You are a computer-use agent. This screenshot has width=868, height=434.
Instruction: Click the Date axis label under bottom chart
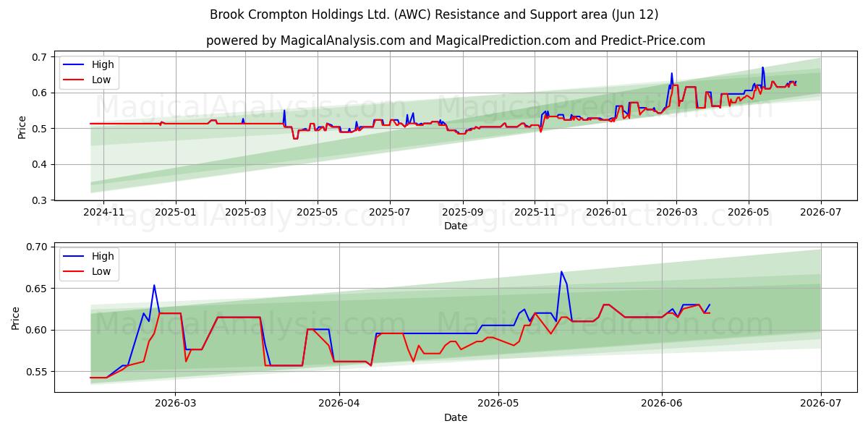(456, 417)
